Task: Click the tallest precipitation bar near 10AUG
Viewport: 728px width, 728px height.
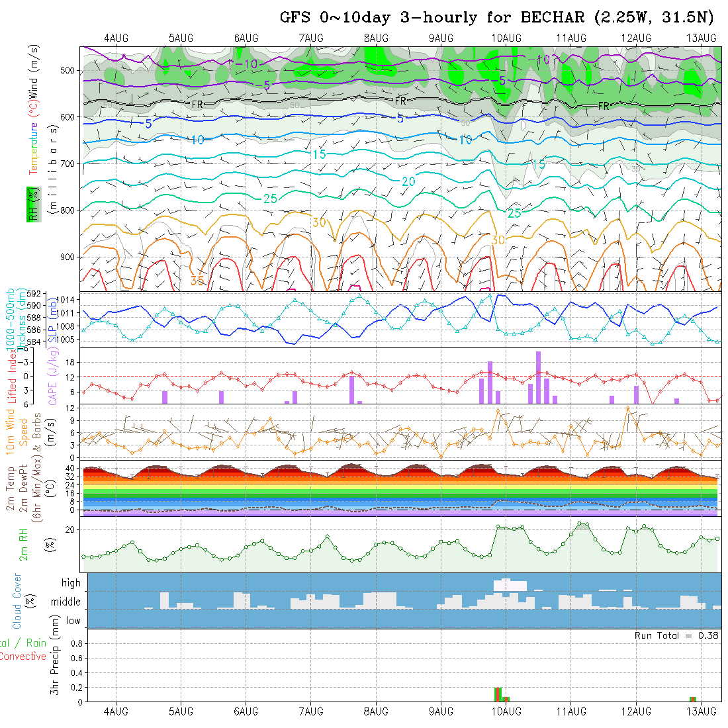Action: (x=498, y=694)
